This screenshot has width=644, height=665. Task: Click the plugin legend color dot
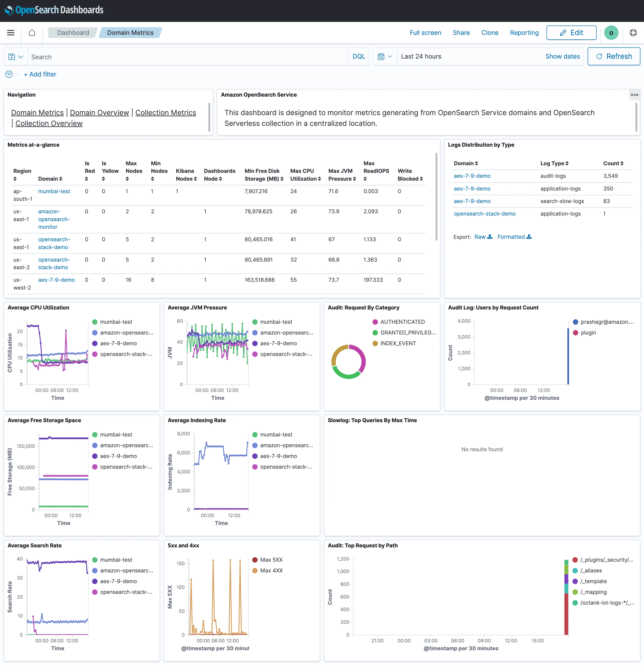[x=575, y=332]
